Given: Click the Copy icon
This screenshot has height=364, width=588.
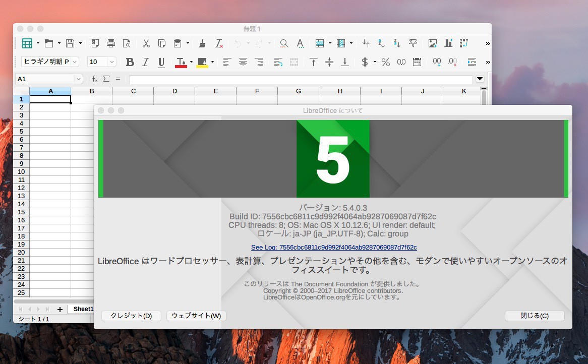Looking at the screenshot, I should 162,43.
